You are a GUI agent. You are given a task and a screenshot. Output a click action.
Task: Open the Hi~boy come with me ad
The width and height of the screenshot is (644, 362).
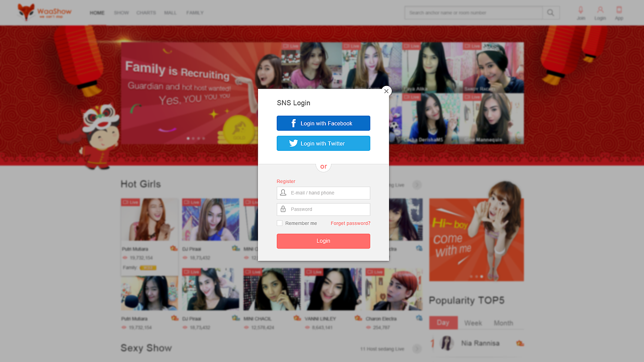(476, 239)
